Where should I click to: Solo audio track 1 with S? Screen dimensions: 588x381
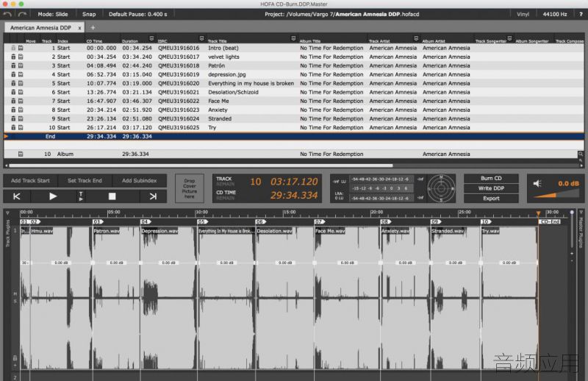click(15, 301)
